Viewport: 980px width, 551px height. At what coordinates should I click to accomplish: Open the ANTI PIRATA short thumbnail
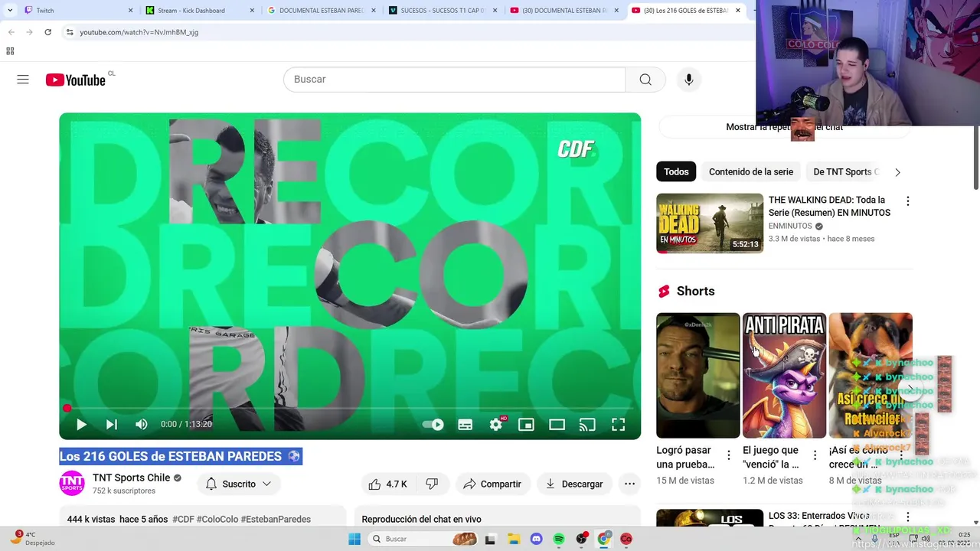coord(784,375)
